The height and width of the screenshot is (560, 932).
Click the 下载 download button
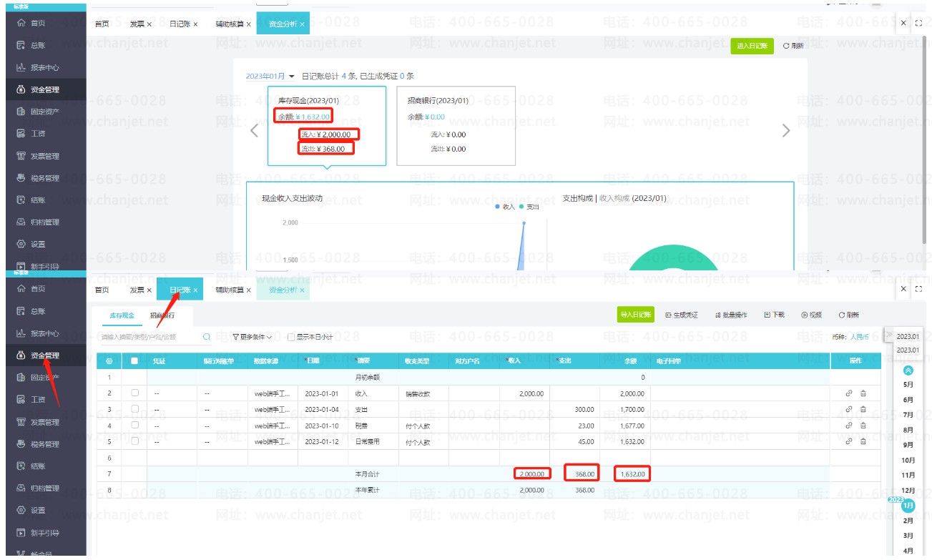[x=774, y=315]
